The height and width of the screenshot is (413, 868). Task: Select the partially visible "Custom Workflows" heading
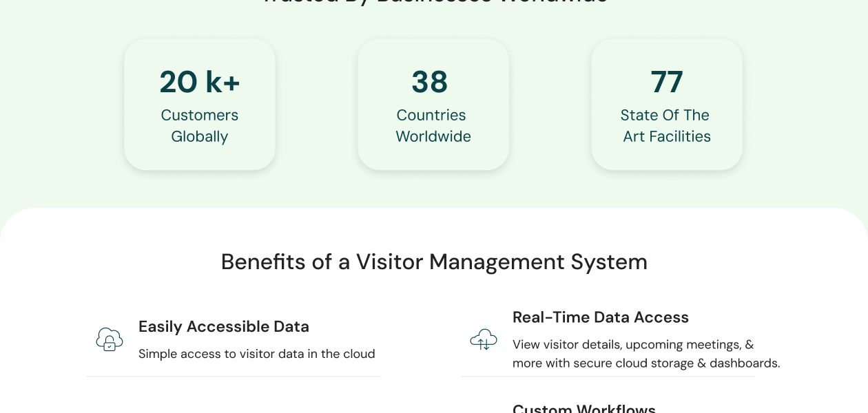(584, 408)
